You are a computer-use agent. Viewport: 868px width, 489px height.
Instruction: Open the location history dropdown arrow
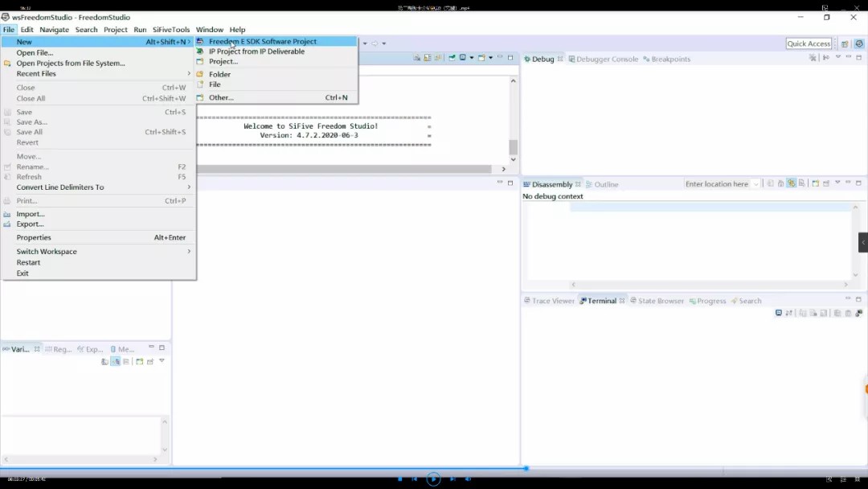(x=755, y=184)
